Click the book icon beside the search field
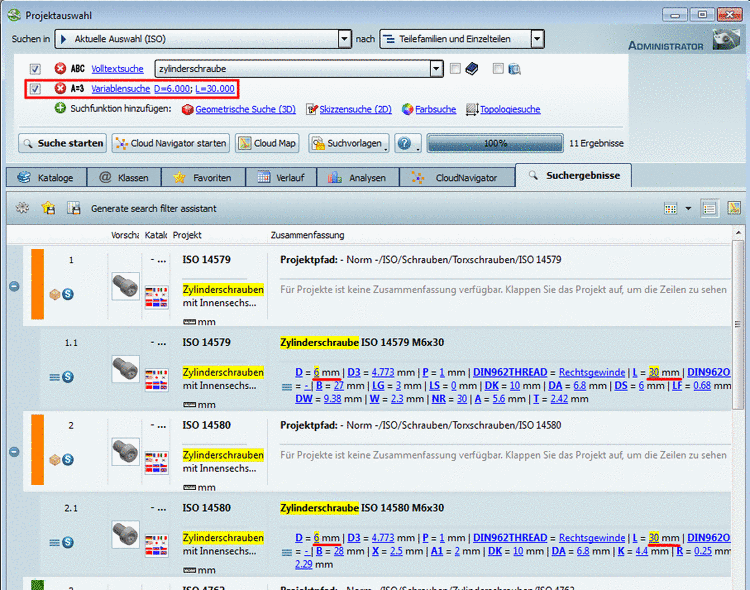750x590 pixels. coord(472,69)
